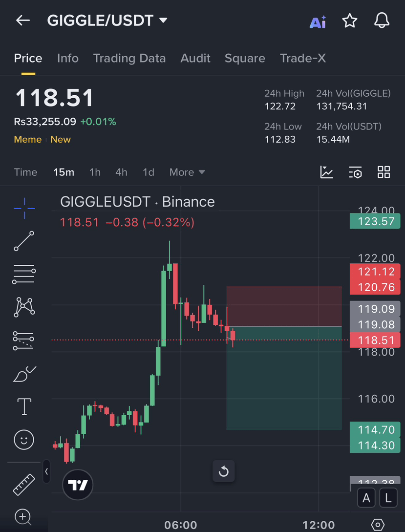405x532 pixels.
Task: Open the AI assistant icon
Action: pos(318,21)
